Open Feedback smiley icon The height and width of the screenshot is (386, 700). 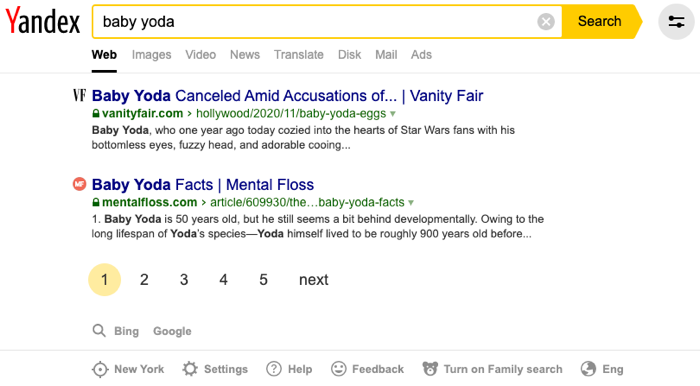pyautogui.click(x=338, y=369)
